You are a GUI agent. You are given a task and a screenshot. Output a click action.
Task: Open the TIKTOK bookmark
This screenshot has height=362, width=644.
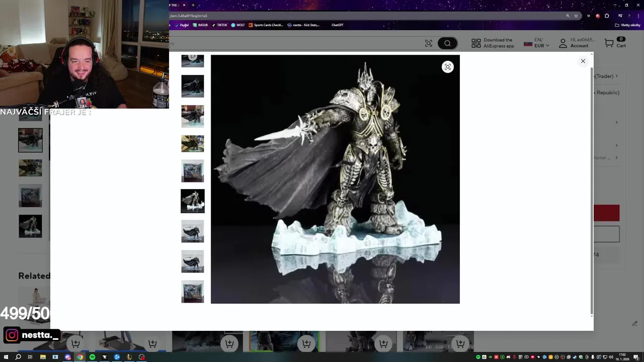(x=220, y=25)
